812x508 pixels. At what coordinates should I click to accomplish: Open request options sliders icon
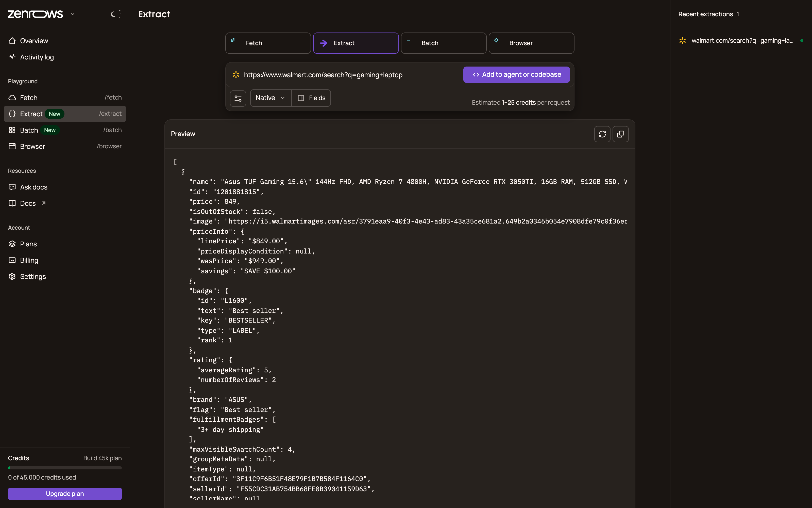tap(238, 98)
